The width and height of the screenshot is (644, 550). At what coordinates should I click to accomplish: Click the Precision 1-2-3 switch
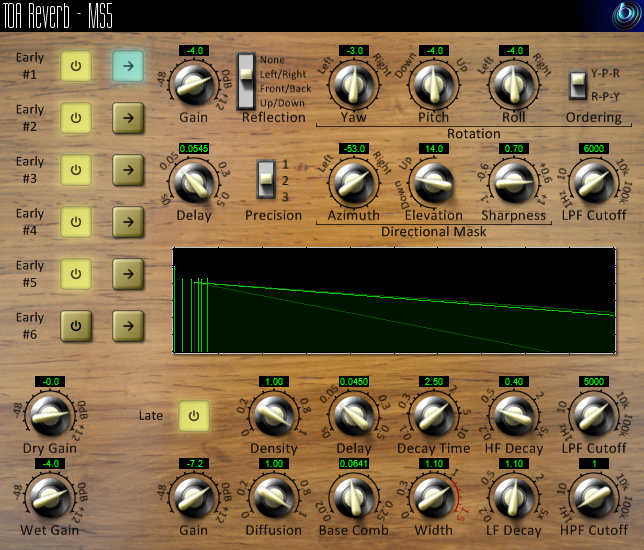tap(266, 179)
